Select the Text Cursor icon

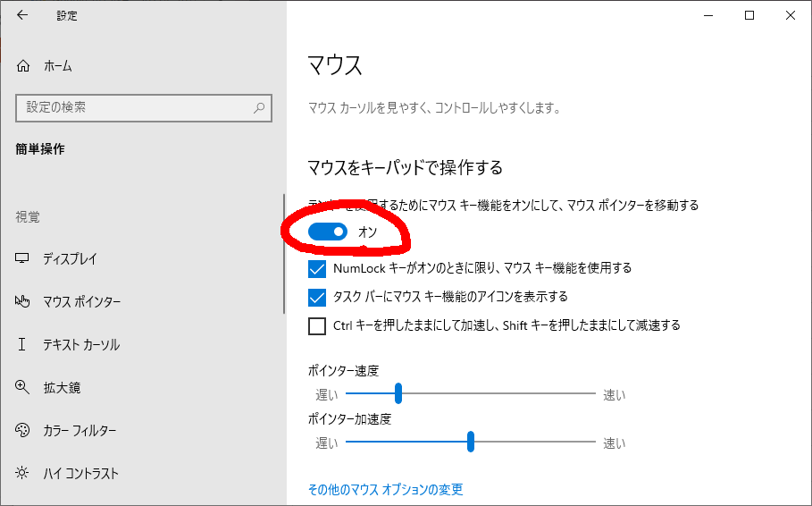[23, 345]
